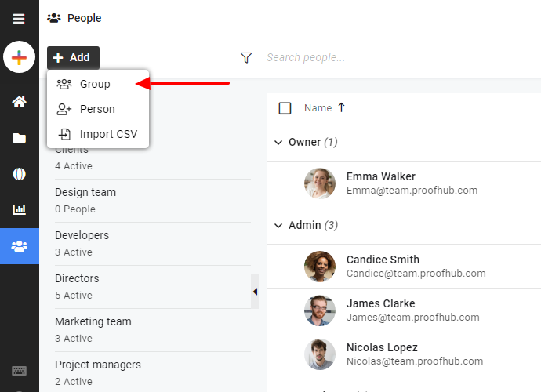Click the keyboard shortcuts icon

click(x=19, y=371)
